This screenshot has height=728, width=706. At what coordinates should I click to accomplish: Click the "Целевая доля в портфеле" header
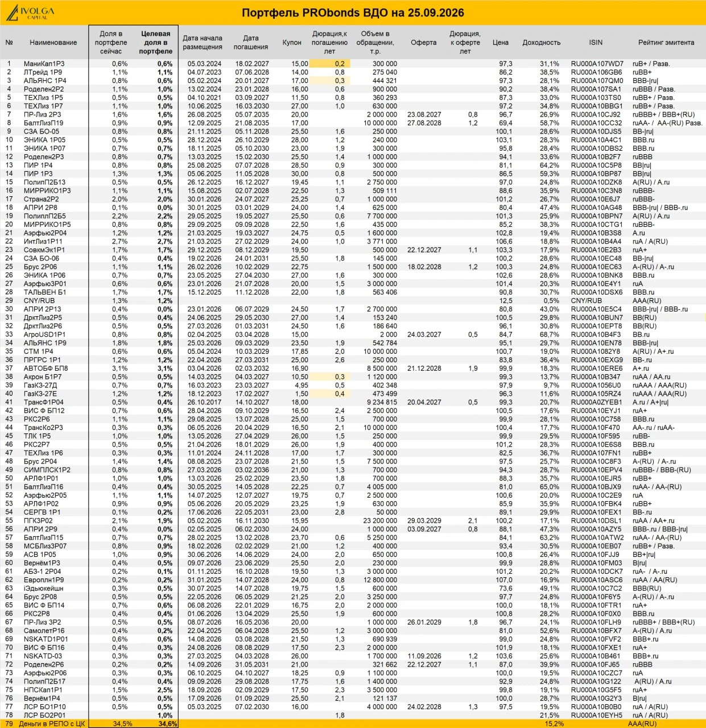click(x=156, y=43)
